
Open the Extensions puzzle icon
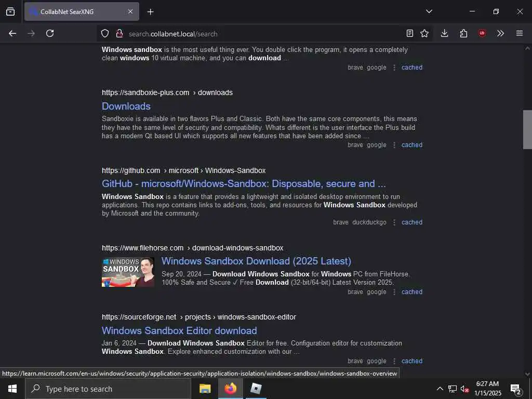coord(463,33)
